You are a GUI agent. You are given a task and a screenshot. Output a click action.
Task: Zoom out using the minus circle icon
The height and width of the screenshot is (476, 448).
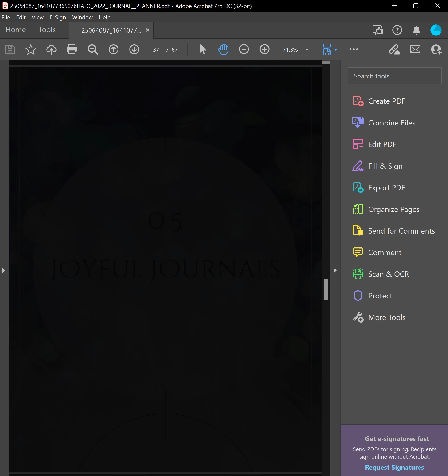click(x=244, y=49)
